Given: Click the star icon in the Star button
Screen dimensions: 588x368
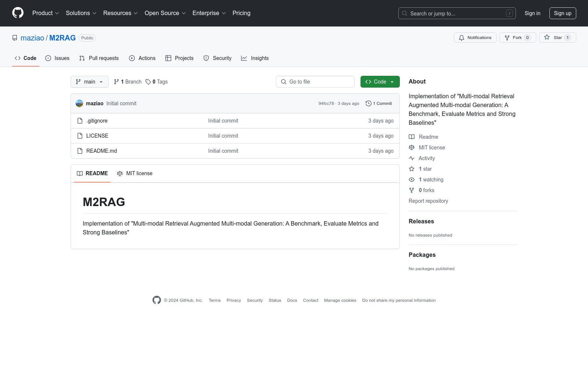Looking at the screenshot, I should click(x=547, y=38).
